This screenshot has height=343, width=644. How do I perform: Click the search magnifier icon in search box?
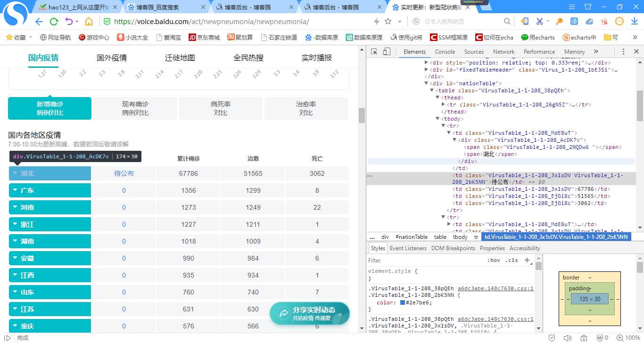click(x=507, y=21)
